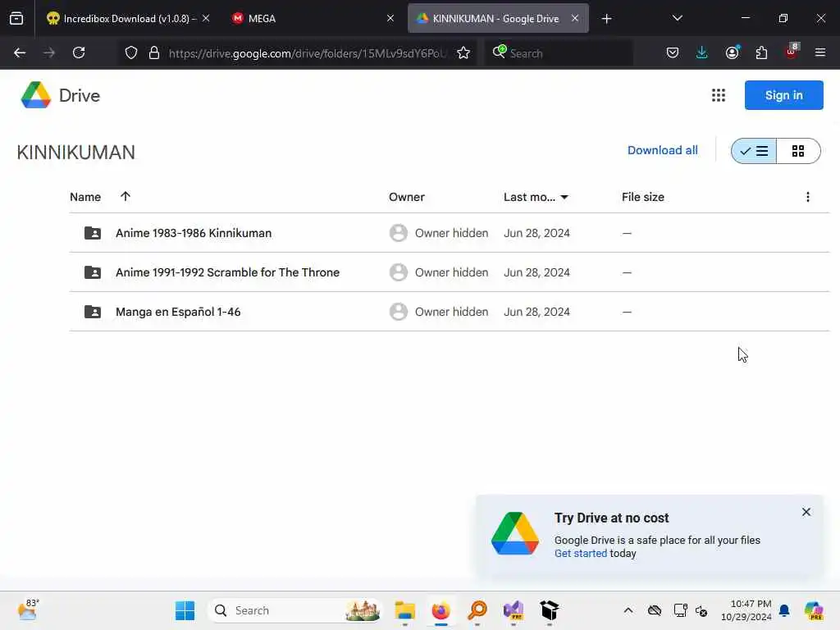
Task: Bookmark this page with the star
Action: 463,52
